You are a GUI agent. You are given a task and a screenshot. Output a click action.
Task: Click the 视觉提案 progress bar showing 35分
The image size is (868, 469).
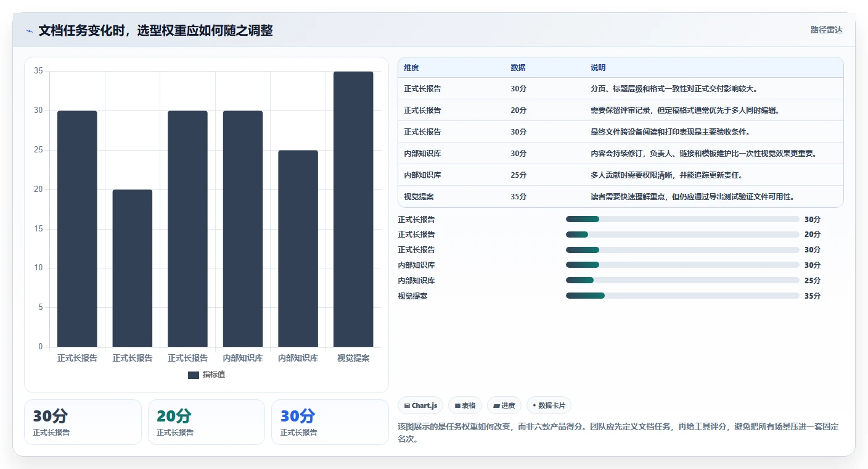(x=682, y=296)
